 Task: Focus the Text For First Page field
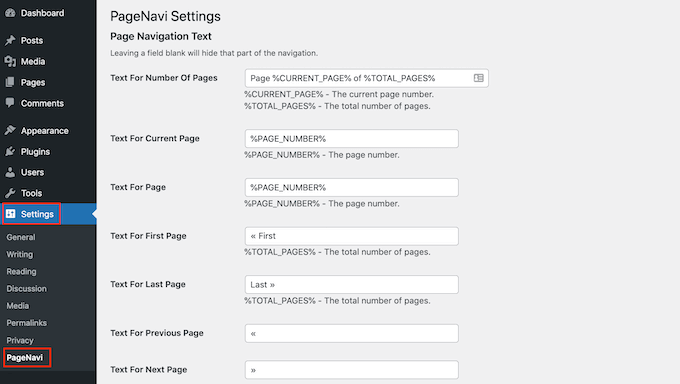point(351,236)
